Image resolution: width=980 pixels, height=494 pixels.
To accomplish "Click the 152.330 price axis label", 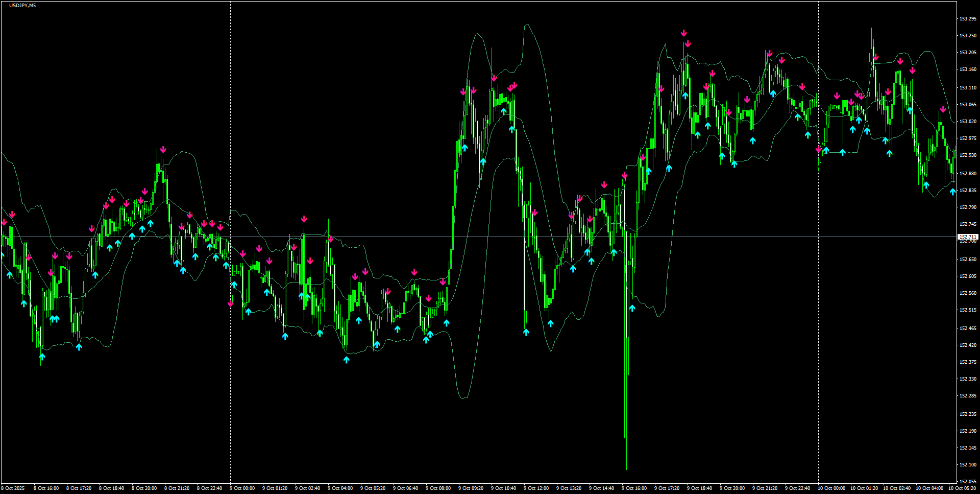I will [968, 379].
